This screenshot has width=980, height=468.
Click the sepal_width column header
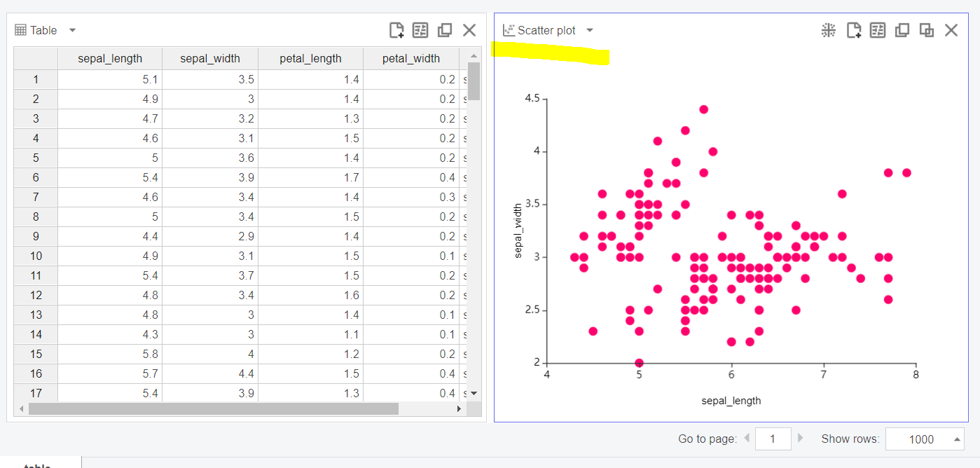pyautogui.click(x=210, y=58)
